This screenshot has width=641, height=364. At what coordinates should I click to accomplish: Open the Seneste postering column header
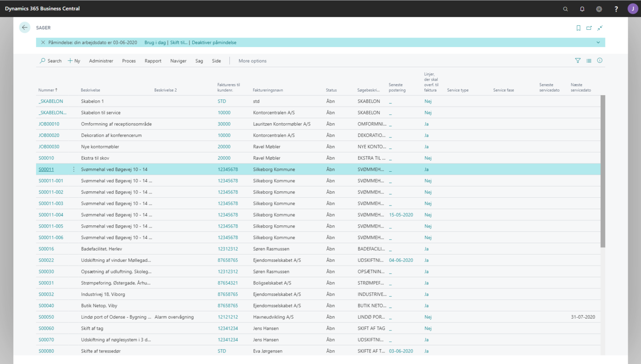point(397,87)
